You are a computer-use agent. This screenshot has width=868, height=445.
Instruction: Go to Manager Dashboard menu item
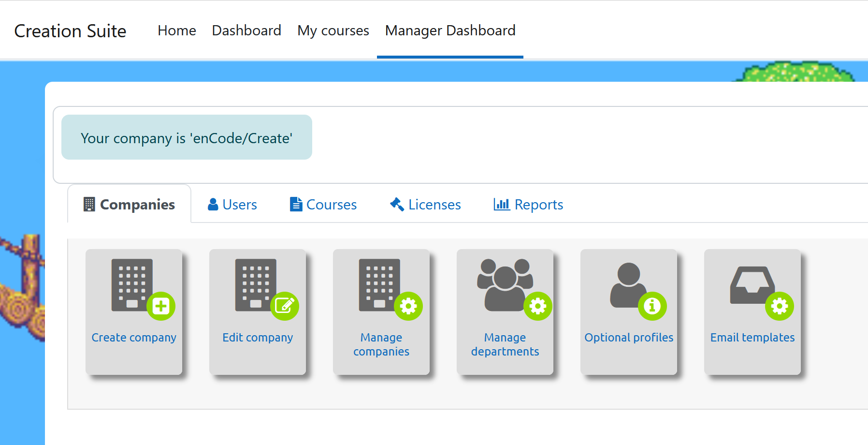coord(449,30)
